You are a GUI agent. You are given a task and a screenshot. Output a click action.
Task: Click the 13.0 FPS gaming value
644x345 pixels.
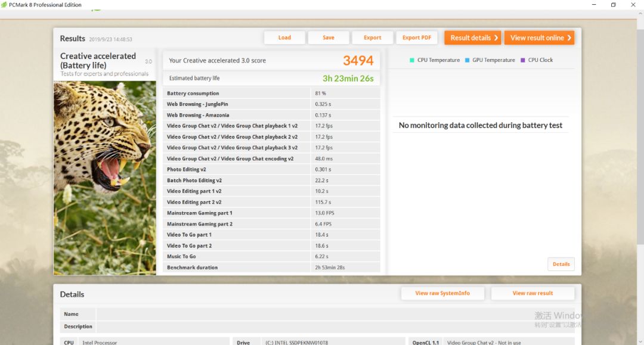(324, 213)
